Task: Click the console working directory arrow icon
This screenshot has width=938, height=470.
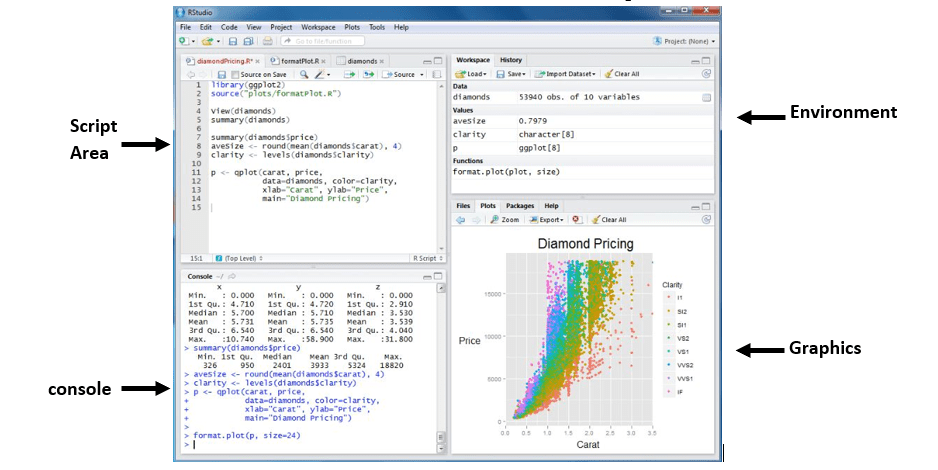Action: 232,276
